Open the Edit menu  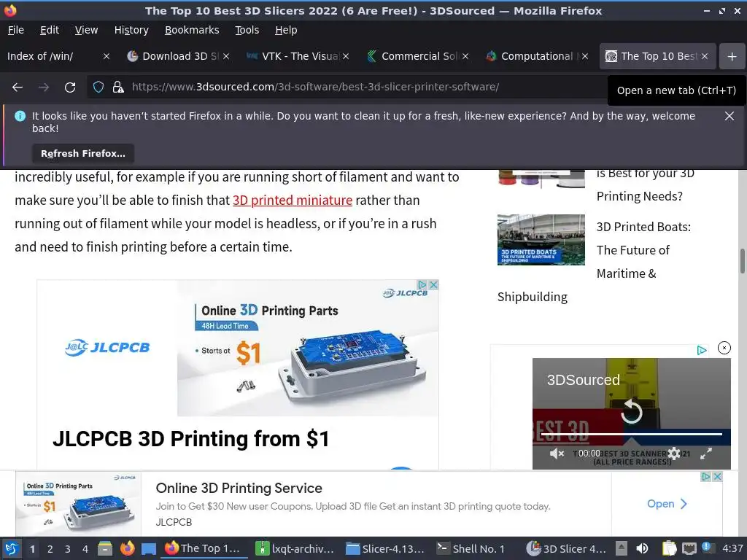tap(50, 30)
